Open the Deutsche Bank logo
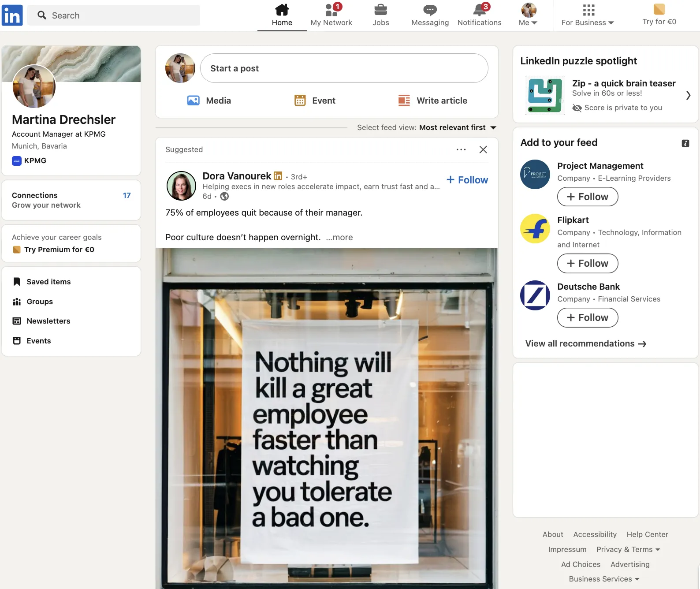 pyautogui.click(x=535, y=295)
